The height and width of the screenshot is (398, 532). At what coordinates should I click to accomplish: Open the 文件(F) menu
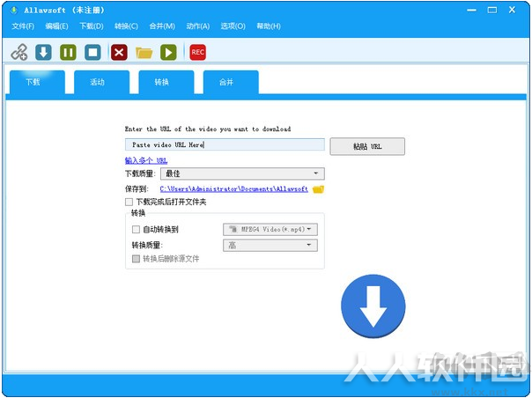point(23,26)
